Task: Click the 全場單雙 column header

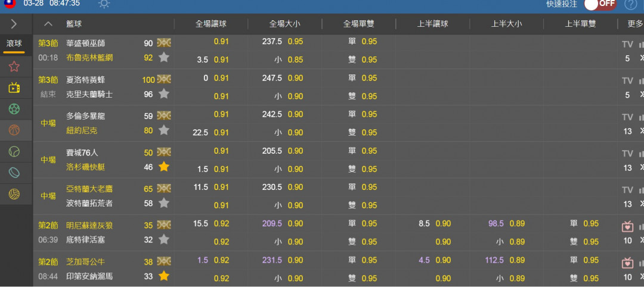Action: click(358, 24)
